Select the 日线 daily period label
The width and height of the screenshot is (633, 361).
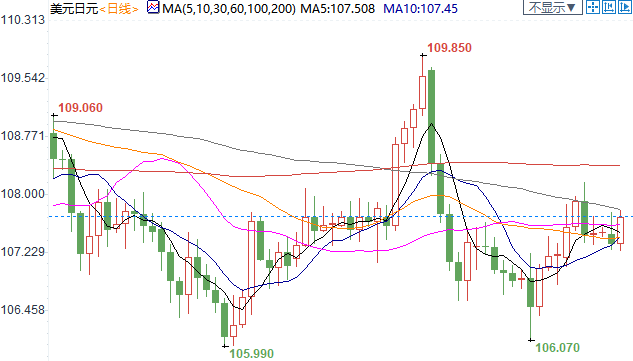click(x=119, y=8)
